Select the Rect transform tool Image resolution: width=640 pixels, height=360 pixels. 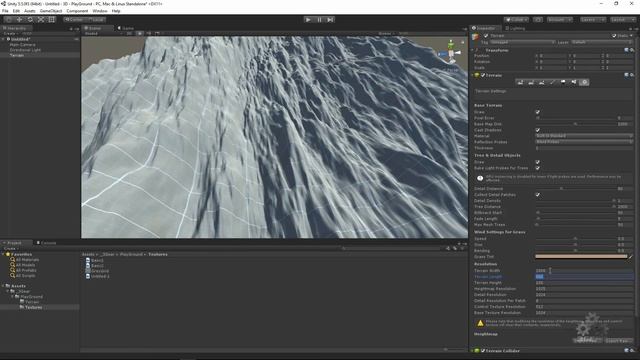coord(51,20)
